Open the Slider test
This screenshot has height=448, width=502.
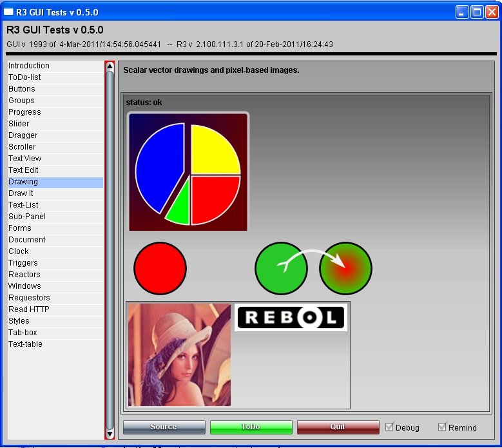(55, 124)
